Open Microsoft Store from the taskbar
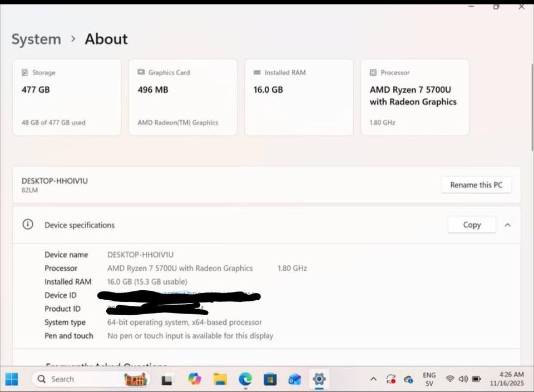 click(270, 379)
